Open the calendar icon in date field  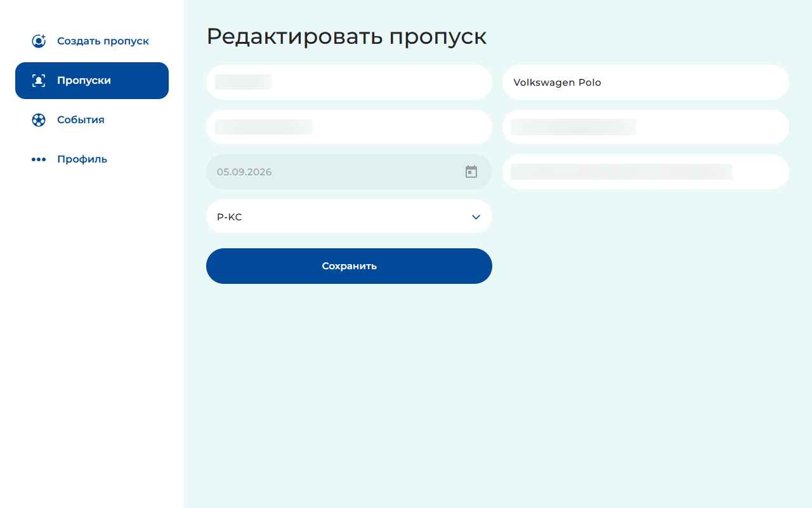(x=471, y=171)
